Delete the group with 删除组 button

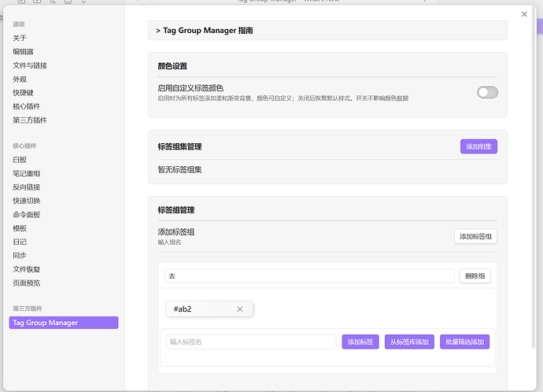[x=475, y=276]
